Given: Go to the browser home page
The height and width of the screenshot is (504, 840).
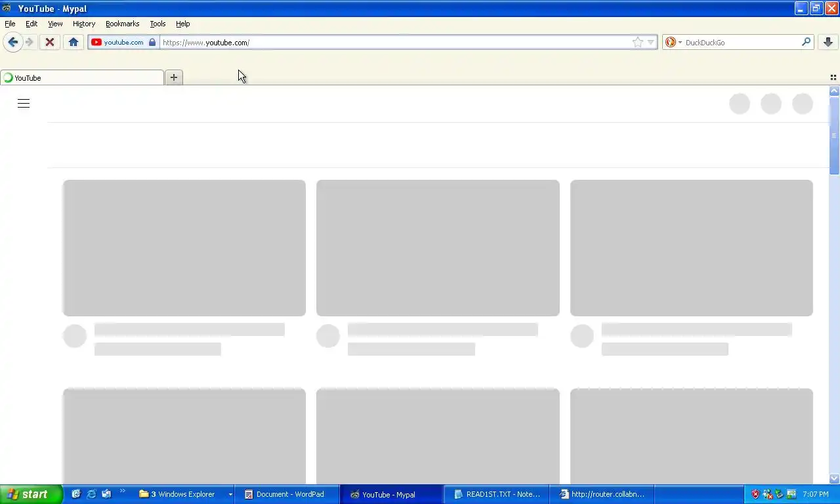Looking at the screenshot, I should [73, 42].
